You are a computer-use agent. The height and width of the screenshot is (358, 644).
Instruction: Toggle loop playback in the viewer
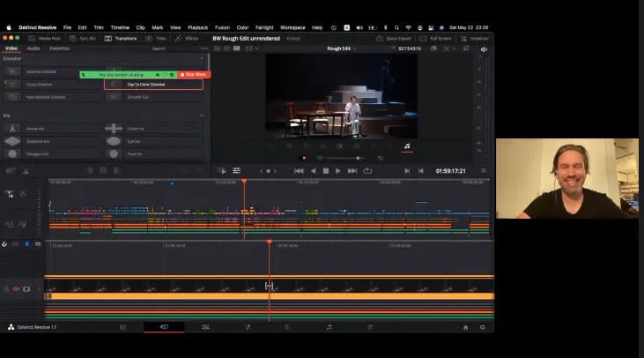[367, 171]
